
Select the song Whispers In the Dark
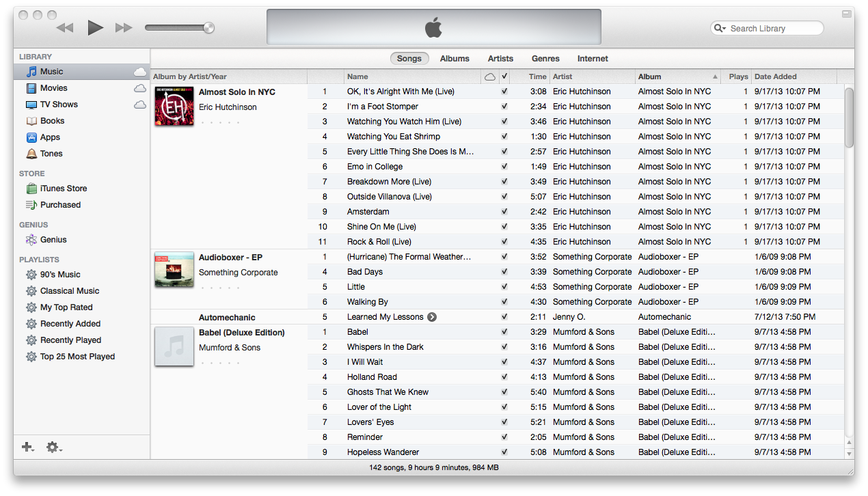[385, 347]
